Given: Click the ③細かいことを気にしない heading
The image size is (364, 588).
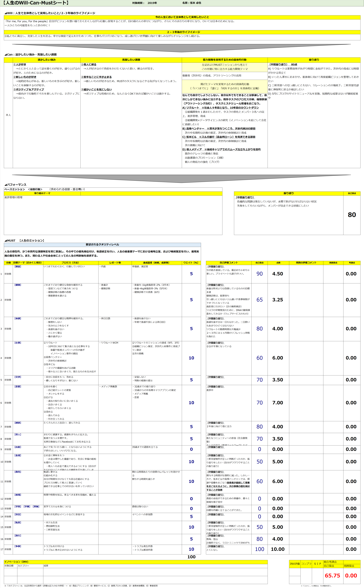Looking at the screenshot, I should (96, 90).
